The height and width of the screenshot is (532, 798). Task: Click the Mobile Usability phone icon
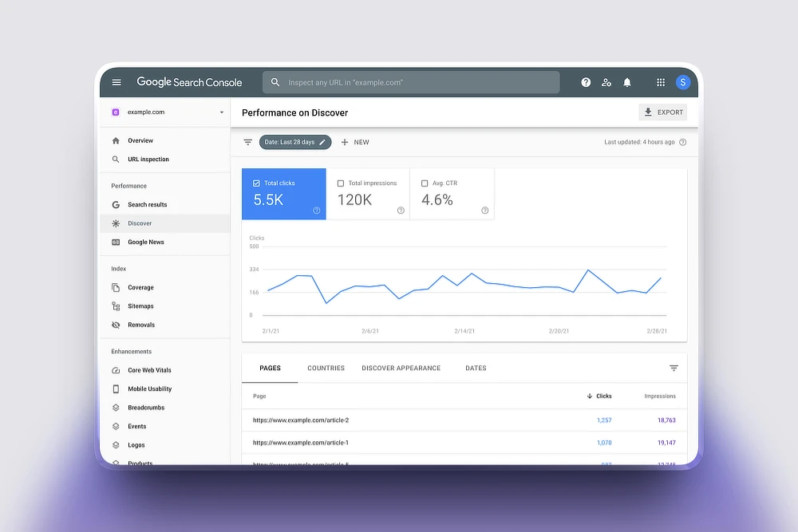click(x=116, y=389)
